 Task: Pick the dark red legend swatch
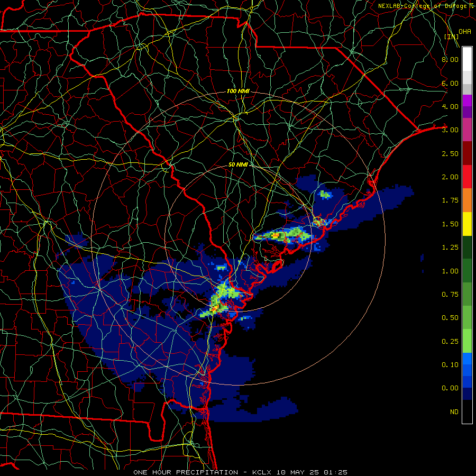coord(467,153)
